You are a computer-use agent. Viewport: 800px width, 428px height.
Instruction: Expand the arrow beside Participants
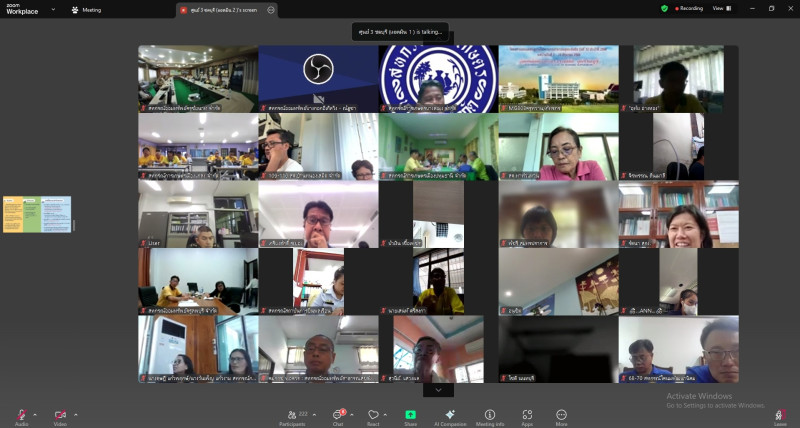314,415
